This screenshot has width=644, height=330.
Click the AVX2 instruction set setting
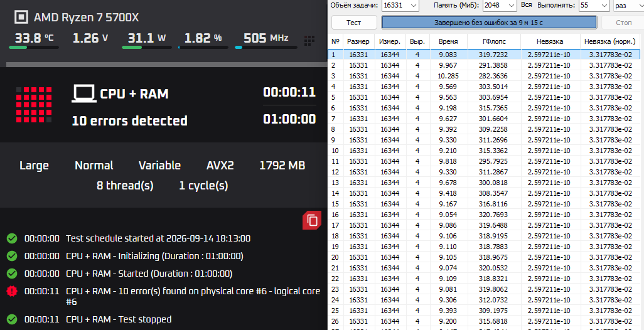click(x=220, y=166)
